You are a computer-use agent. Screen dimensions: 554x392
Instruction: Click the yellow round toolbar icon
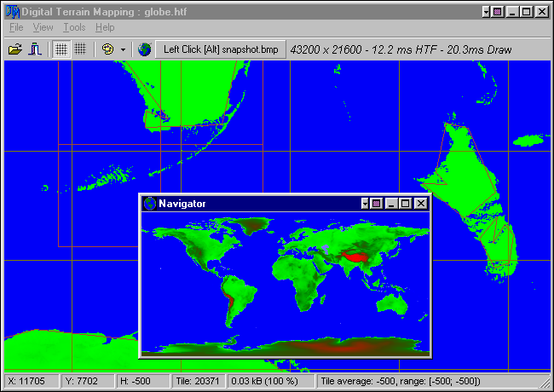click(x=107, y=49)
